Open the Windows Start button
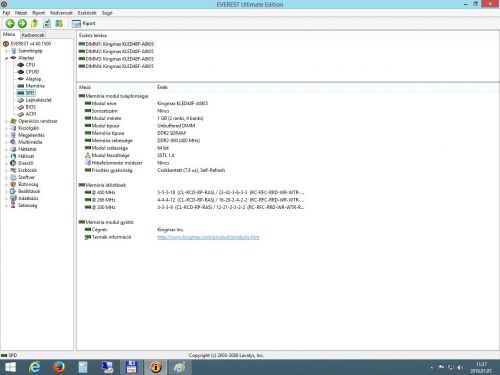500x375 pixels. click(10, 367)
